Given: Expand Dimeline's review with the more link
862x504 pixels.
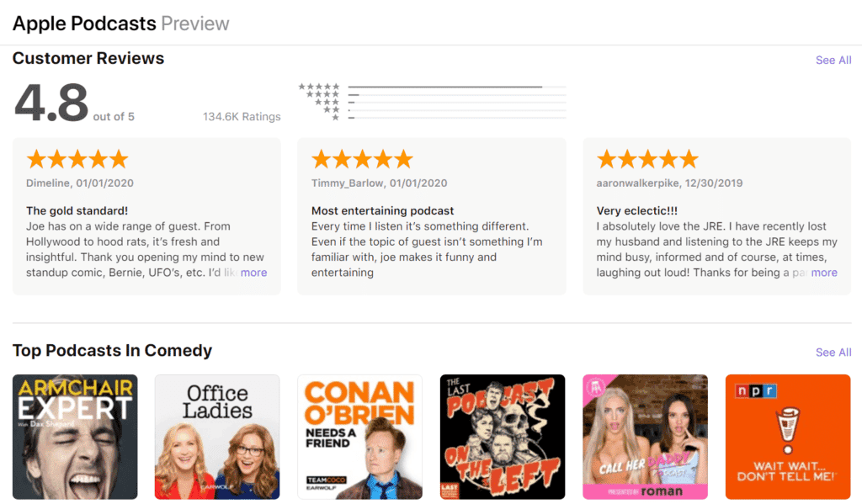Looking at the screenshot, I should click(253, 273).
